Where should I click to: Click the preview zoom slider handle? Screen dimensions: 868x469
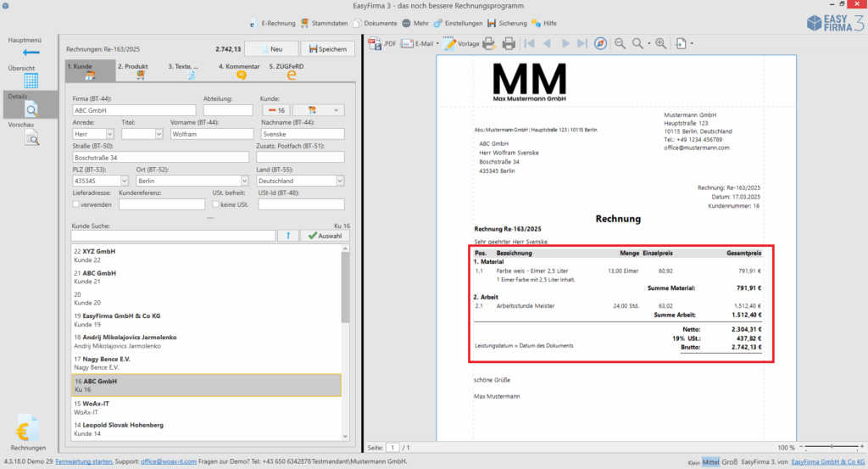pos(832,447)
